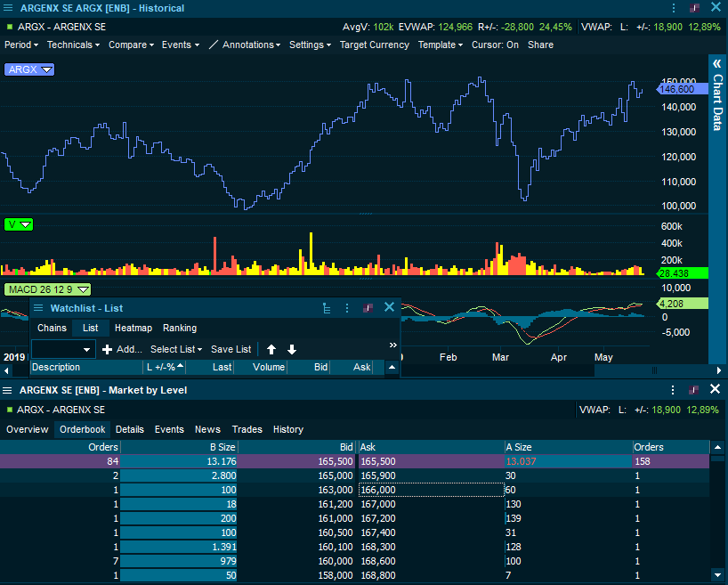Switch to Chains tab in Watchlist

[52, 328]
